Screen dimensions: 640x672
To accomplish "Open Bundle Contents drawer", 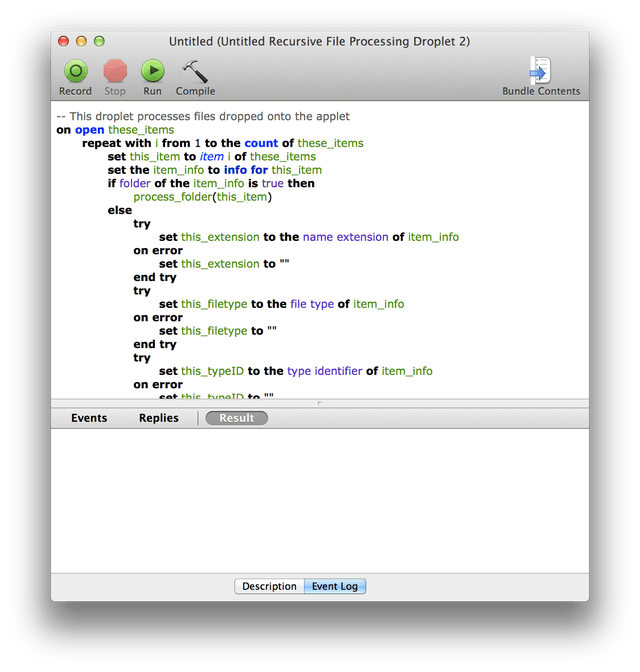I will pos(540,71).
